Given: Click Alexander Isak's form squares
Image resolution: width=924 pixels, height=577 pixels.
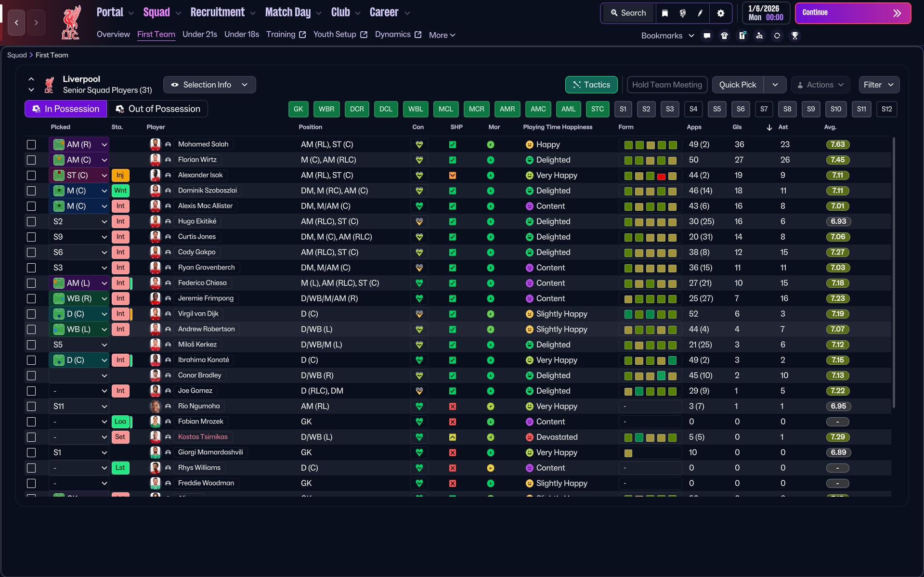Looking at the screenshot, I should [650, 176].
